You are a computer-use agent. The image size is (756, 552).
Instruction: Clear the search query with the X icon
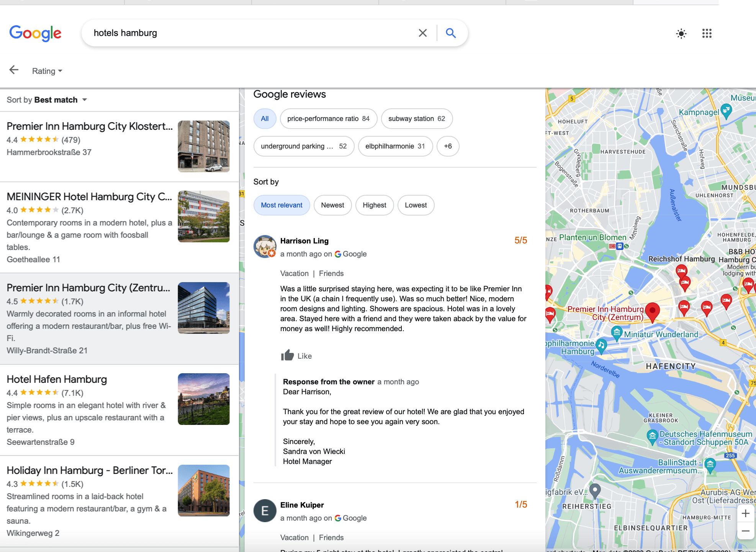[422, 33]
